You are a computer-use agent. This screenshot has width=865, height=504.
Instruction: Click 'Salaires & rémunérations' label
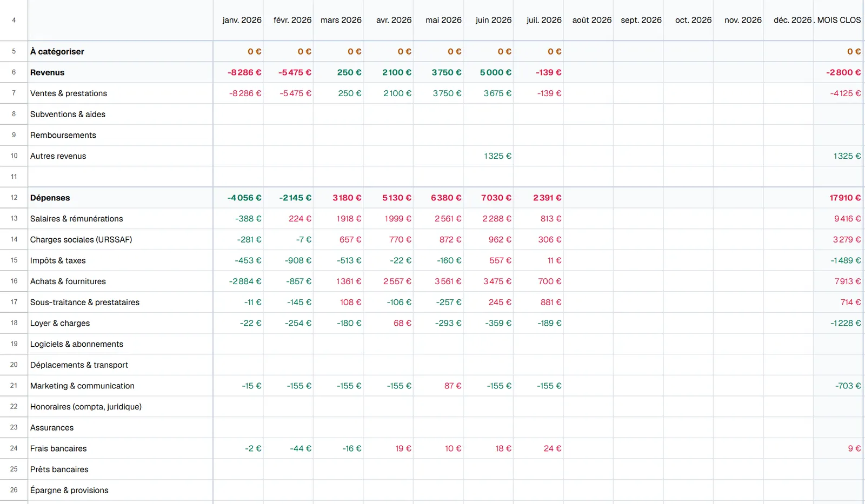(76, 219)
